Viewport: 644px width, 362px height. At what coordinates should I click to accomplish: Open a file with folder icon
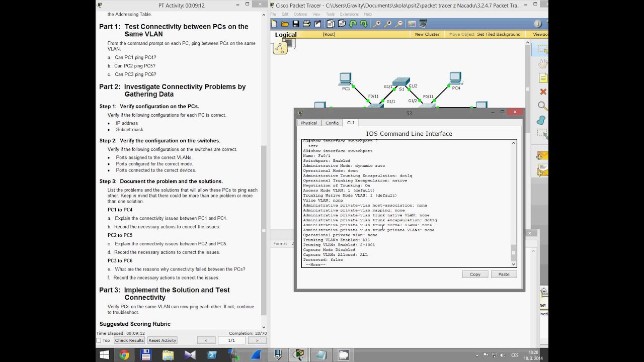(x=285, y=24)
